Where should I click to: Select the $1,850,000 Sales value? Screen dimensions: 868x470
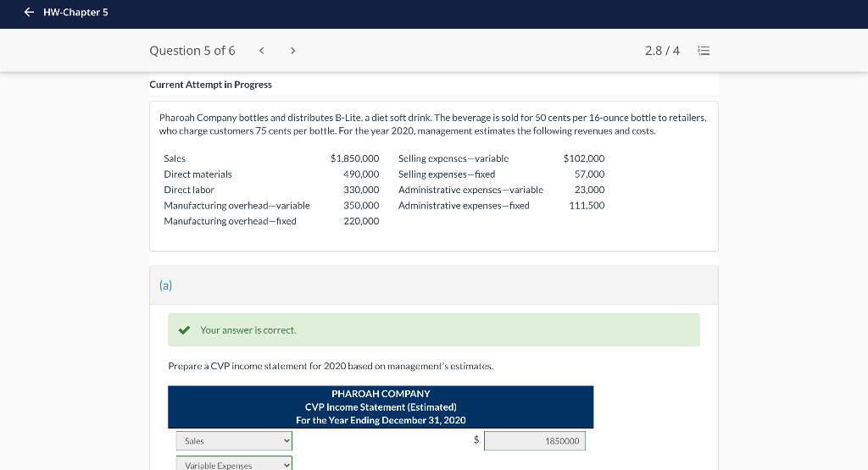tap(355, 158)
